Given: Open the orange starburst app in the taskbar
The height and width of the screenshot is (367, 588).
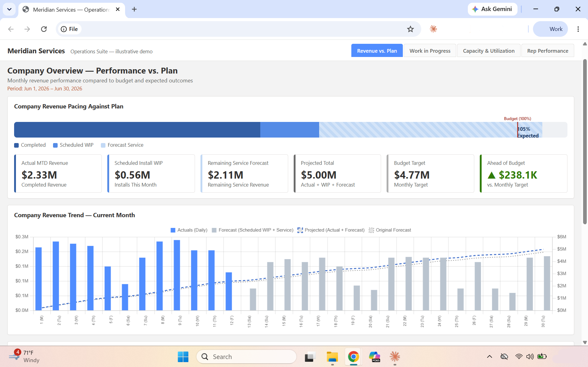Looking at the screenshot, I should coord(395,357).
